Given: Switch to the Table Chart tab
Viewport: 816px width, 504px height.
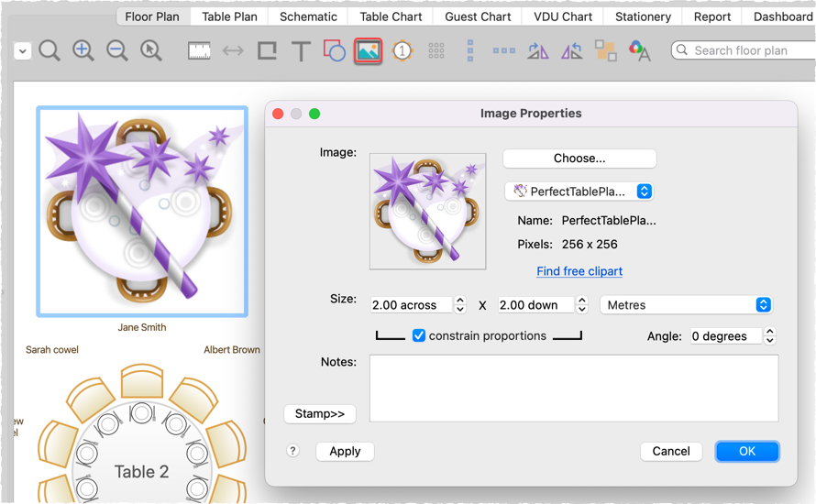Looking at the screenshot, I should pos(391,16).
